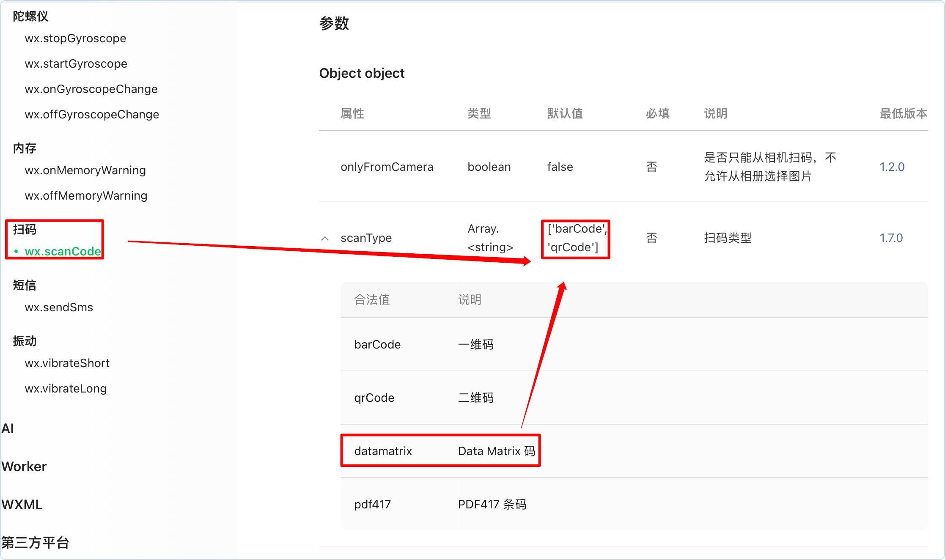Select wx.startGyroscope sidebar entry

[x=76, y=64]
